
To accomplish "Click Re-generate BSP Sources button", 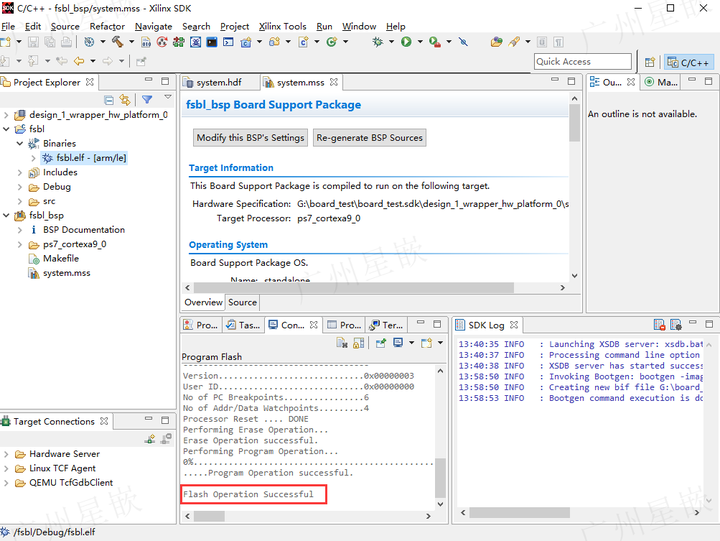I will pyautogui.click(x=369, y=138).
